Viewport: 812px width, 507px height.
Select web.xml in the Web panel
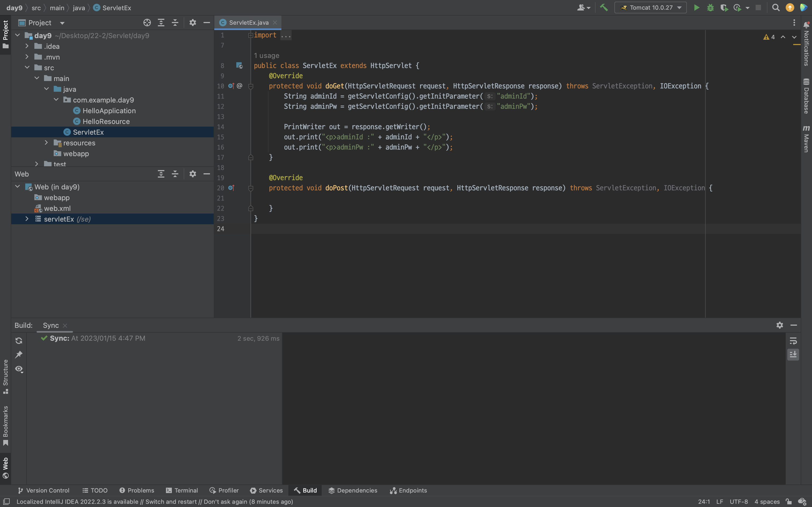coord(57,208)
